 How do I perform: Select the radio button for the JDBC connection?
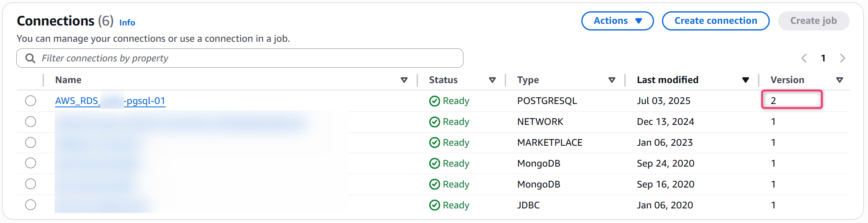coord(31,205)
